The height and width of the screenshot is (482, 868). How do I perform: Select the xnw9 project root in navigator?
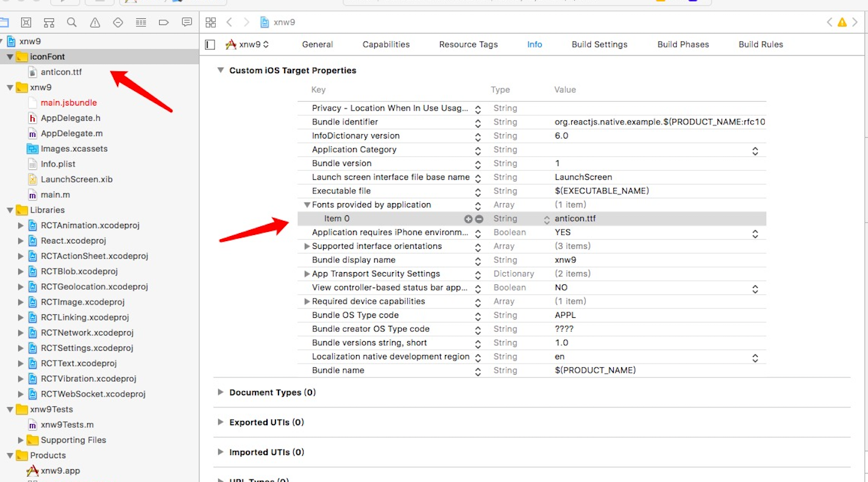tap(30, 41)
